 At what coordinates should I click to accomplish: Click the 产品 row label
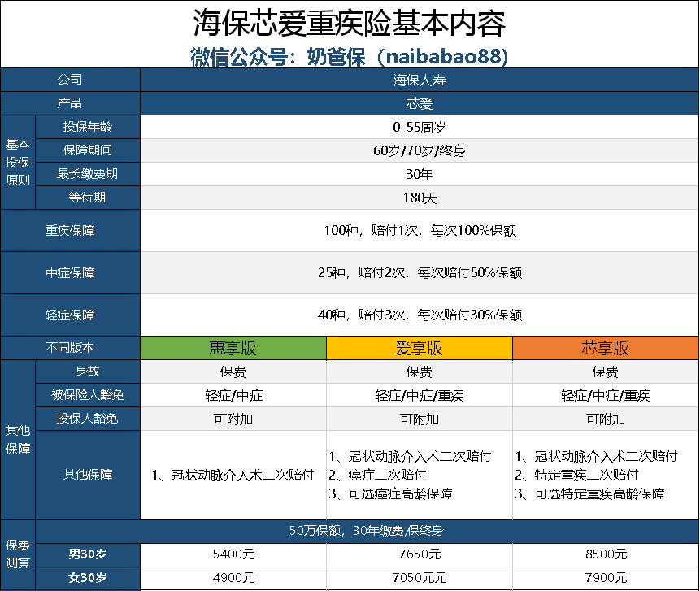70,103
